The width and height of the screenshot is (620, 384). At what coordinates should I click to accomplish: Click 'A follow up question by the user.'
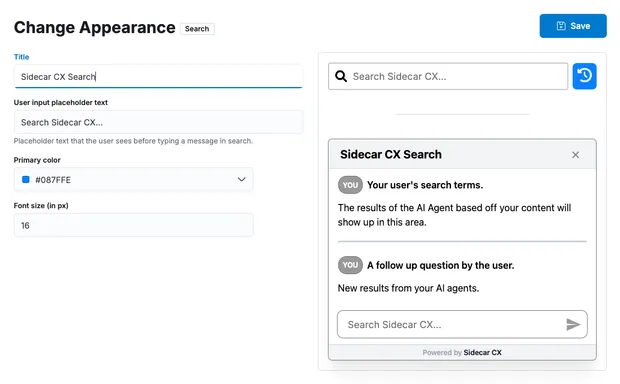[440, 265]
